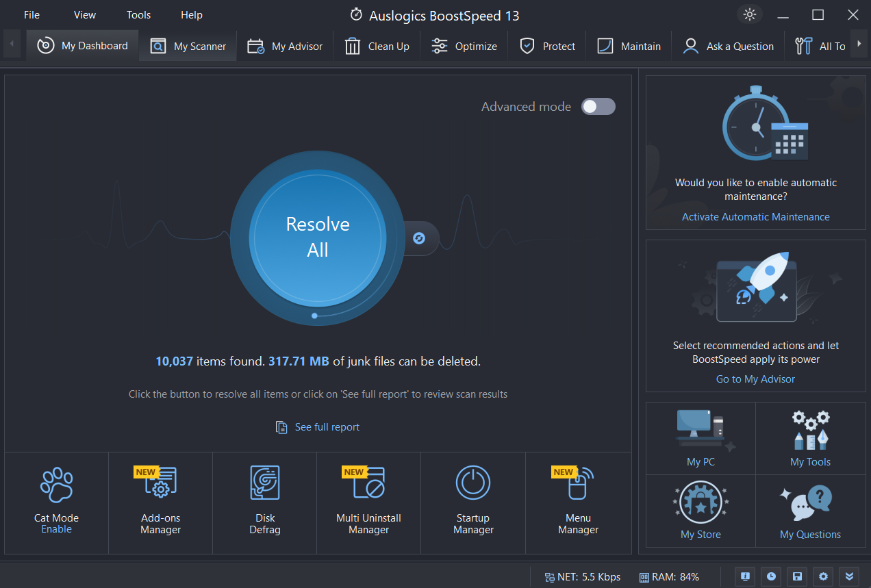871x588 pixels.
Task: Click Activate Automatic Maintenance link
Action: point(756,217)
